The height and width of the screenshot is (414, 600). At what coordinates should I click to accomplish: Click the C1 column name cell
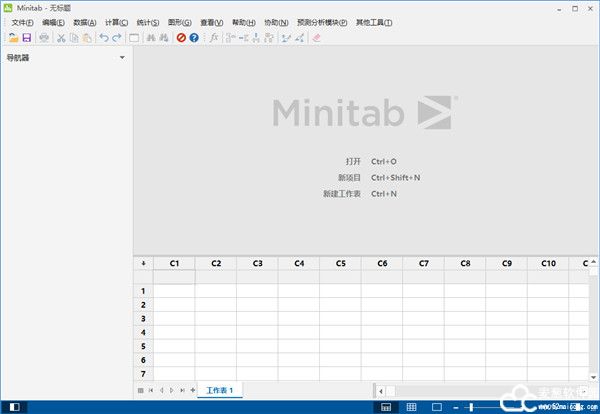174,277
